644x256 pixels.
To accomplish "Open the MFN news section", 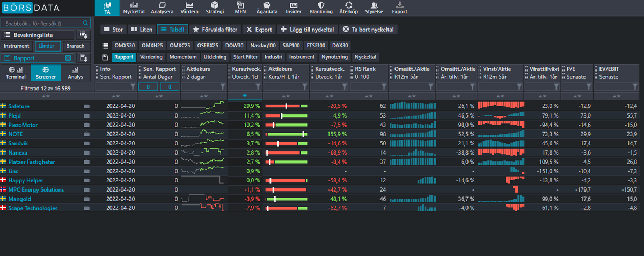I will click(240, 8).
